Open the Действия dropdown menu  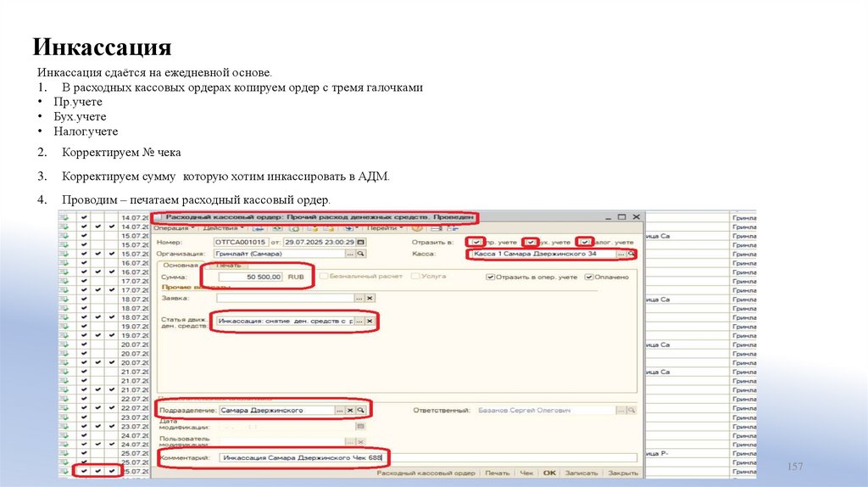[223, 228]
